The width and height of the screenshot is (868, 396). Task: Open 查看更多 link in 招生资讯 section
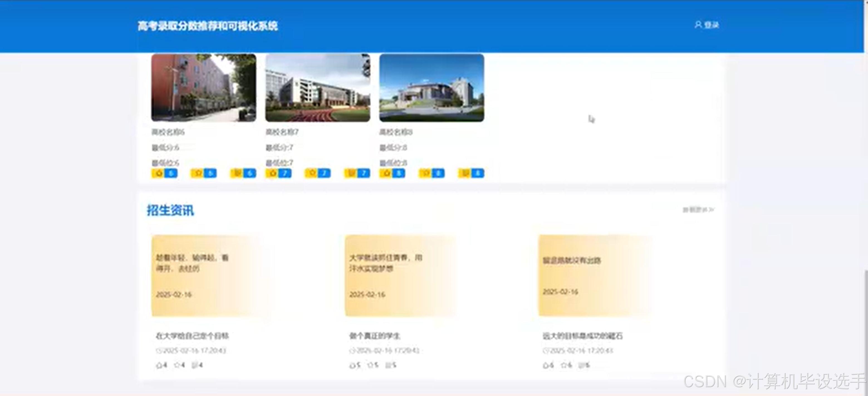(698, 210)
